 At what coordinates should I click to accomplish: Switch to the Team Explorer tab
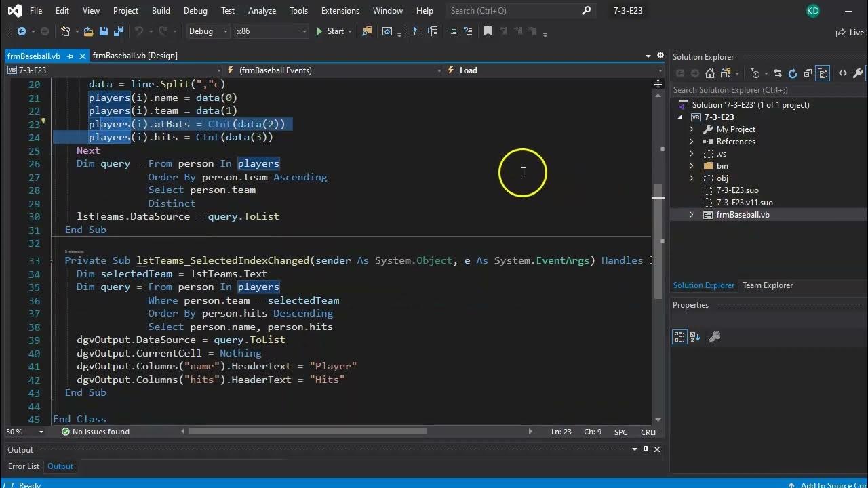point(768,285)
